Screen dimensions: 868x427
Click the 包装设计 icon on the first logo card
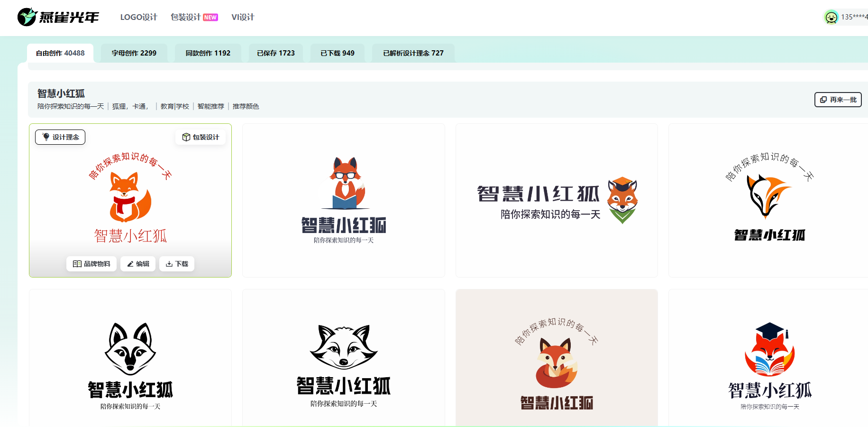201,137
